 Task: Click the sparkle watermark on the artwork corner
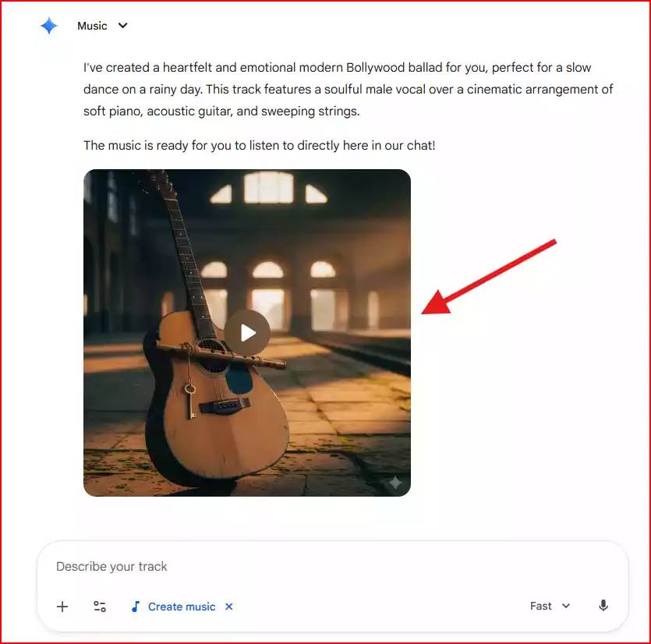[x=396, y=482]
